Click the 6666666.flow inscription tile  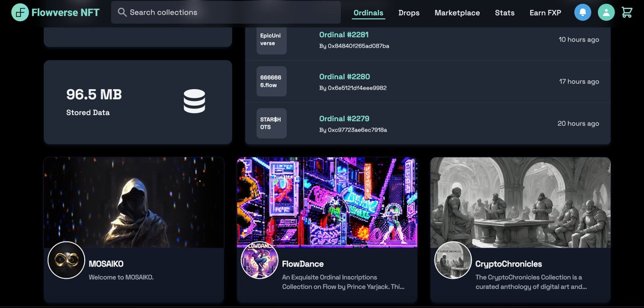272,81
